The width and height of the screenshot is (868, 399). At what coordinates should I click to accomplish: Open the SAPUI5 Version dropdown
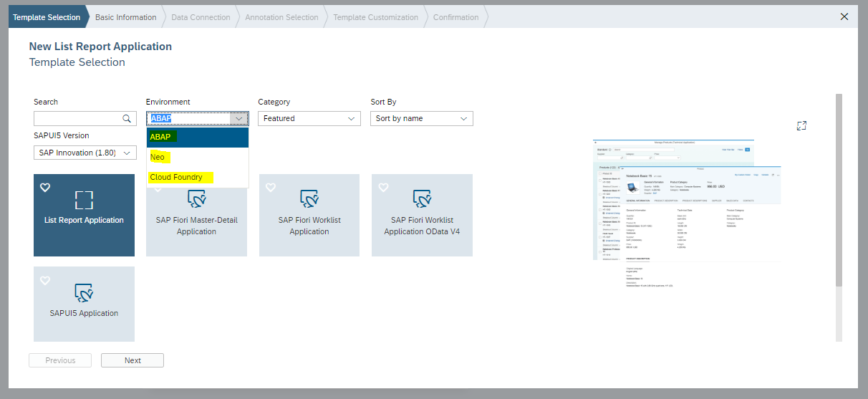[85, 153]
